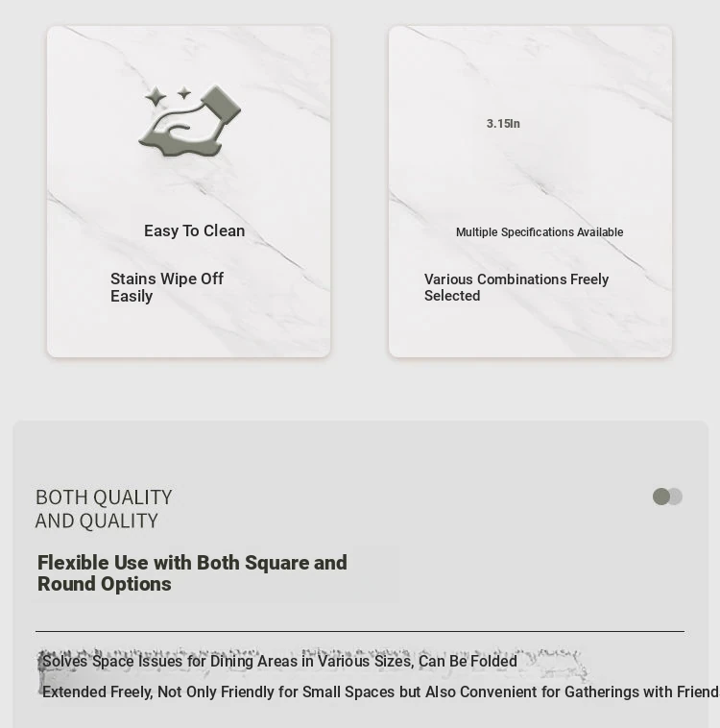Click 'Flexible Use with Both Square and Round Options'
This screenshot has height=728, width=720.
click(x=192, y=573)
